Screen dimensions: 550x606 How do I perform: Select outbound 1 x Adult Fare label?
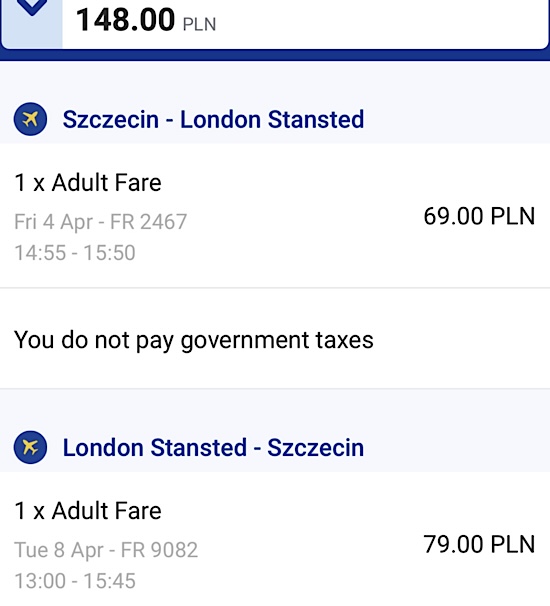pyautogui.click(x=88, y=182)
